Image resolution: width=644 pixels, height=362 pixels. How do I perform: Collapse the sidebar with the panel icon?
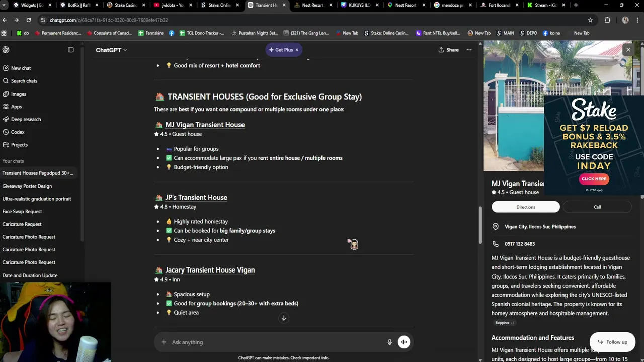click(x=71, y=50)
